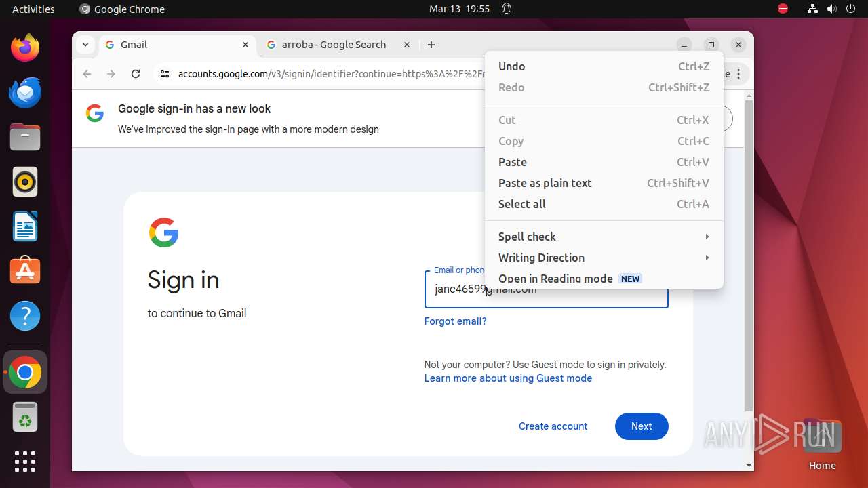Click the page vertical scrollbar
The image size is (868, 488).
[749, 256]
